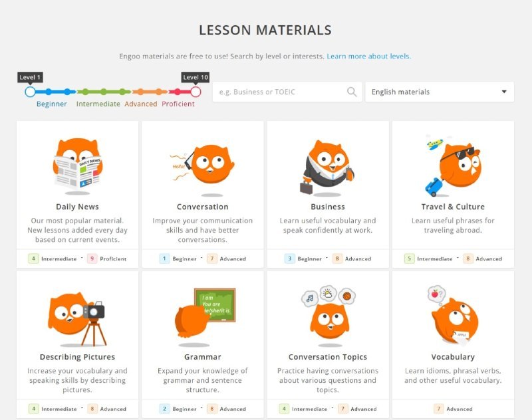The height and width of the screenshot is (420, 532).
Task: Open the Grammar chalkboard owl icon
Action: click(x=205, y=317)
